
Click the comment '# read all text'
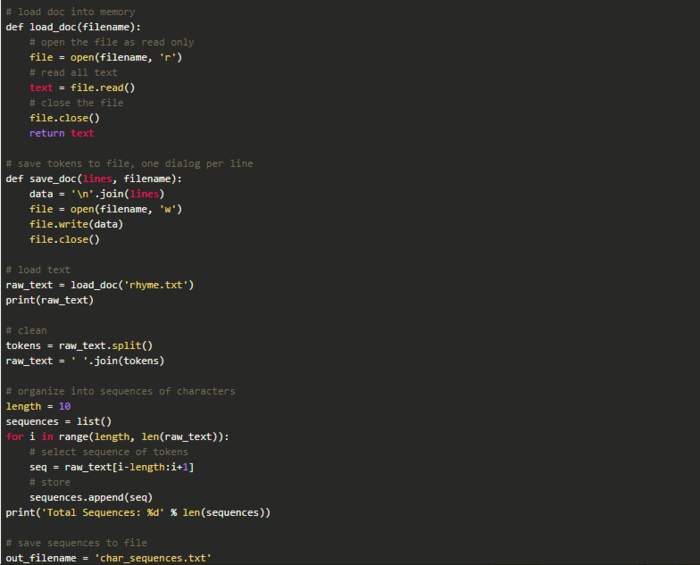pyautogui.click(x=73, y=73)
